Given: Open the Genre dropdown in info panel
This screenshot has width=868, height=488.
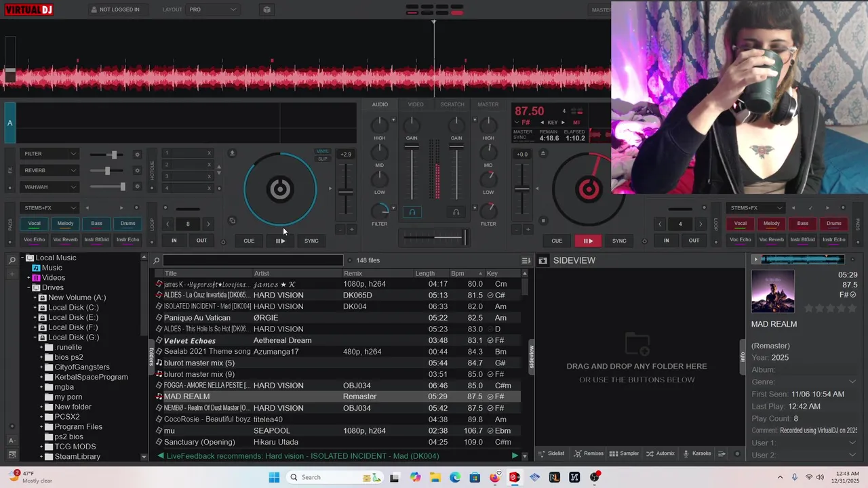Looking at the screenshot, I should tap(852, 382).
